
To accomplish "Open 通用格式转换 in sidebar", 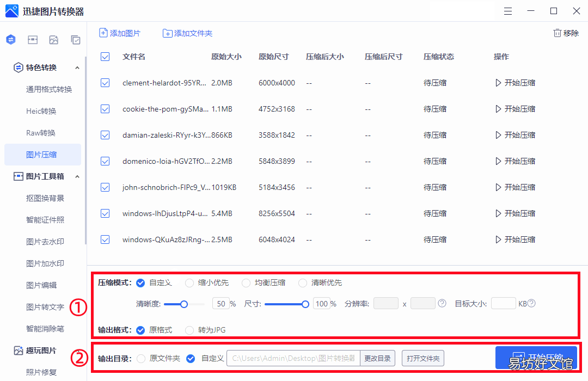I will tap(49, 89).
